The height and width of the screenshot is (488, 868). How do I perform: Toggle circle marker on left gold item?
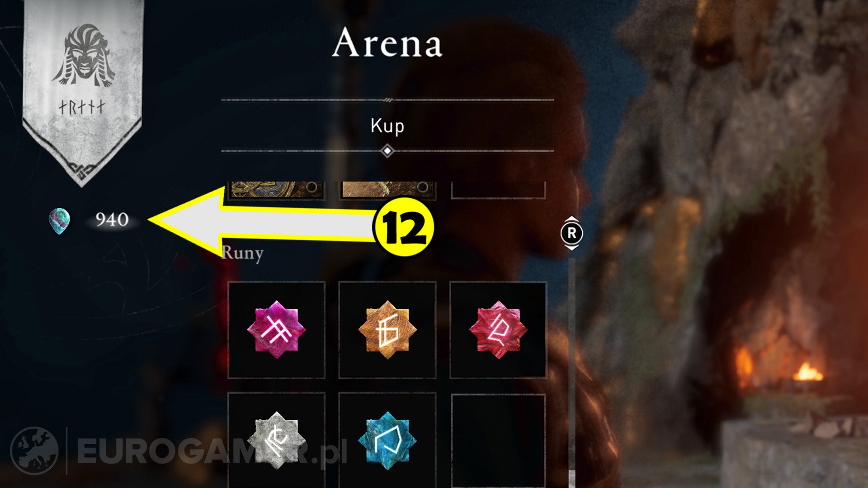pyautogui.click(x=311, y=187)
